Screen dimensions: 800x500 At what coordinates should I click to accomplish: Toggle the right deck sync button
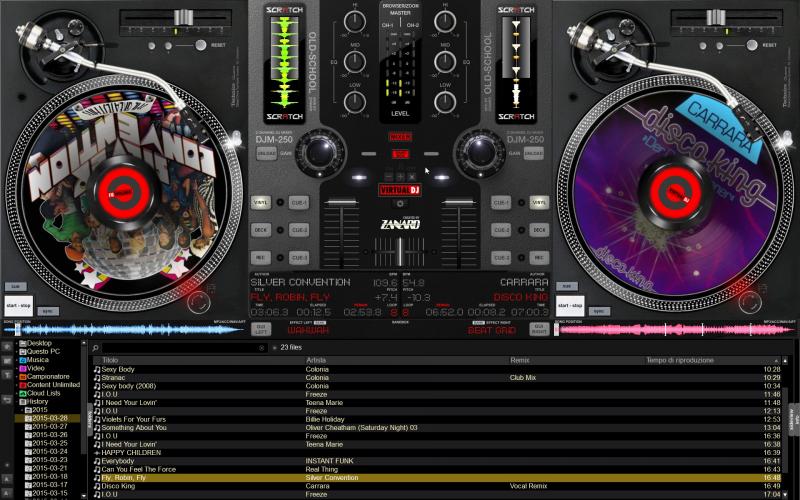(599, 311)
